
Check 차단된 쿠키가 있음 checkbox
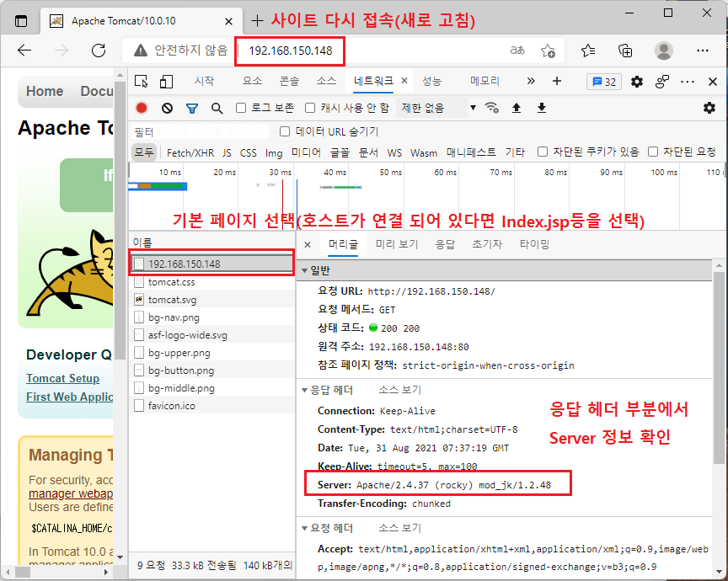click(x=542, y=152)
